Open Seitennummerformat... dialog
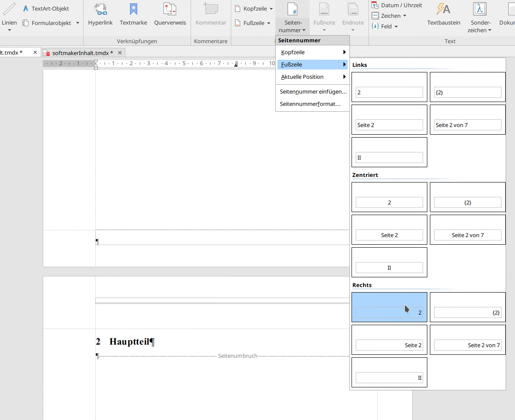This screenshot has width=515, height=420. [310, 104]
